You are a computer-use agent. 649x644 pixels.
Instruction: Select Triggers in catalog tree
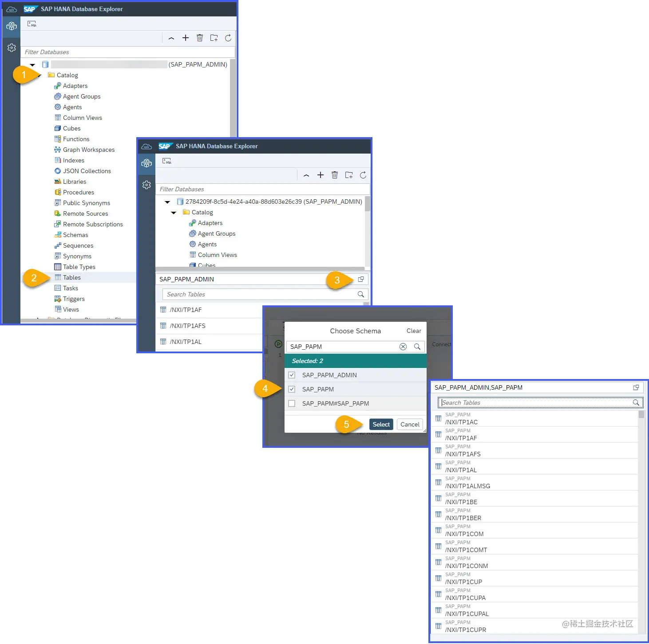click(74, 299)
